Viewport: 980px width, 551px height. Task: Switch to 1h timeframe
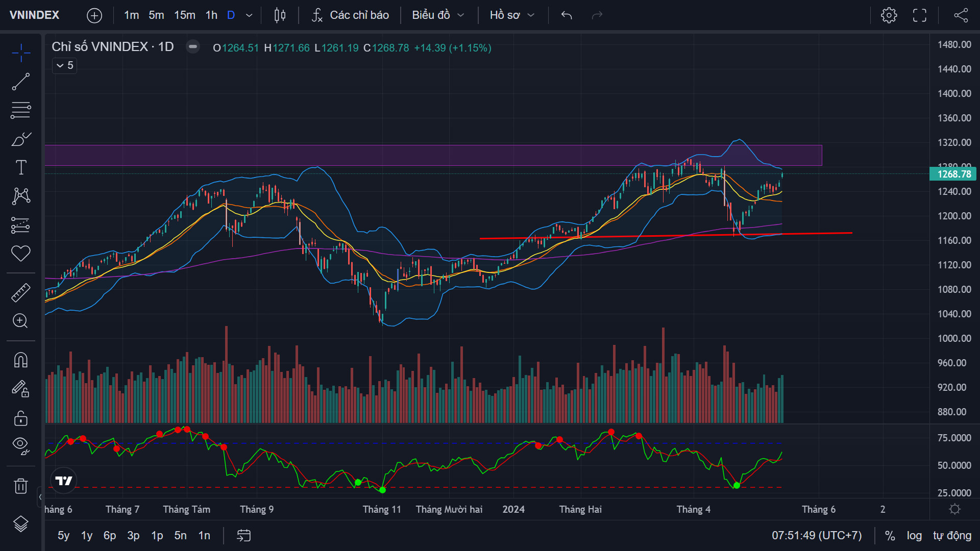[211, 15]
